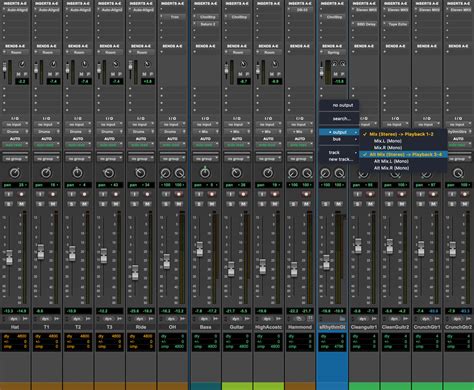Image resolution: width=474 pixels, height=390 pixels.
Task: Click the OH track left pan knob
Action: 165,173
